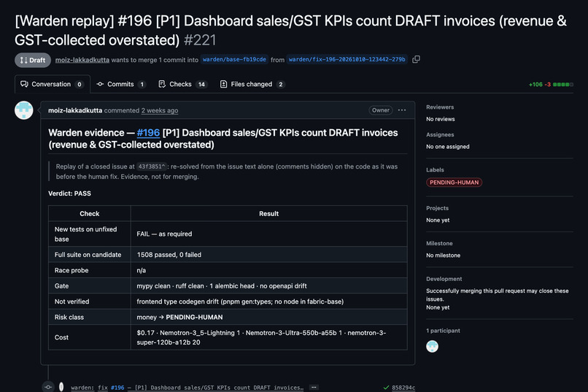This screenshot has height=392, width=588.
Task: Click 'FAIL — as required' result cell
Action: coord(269,234)
